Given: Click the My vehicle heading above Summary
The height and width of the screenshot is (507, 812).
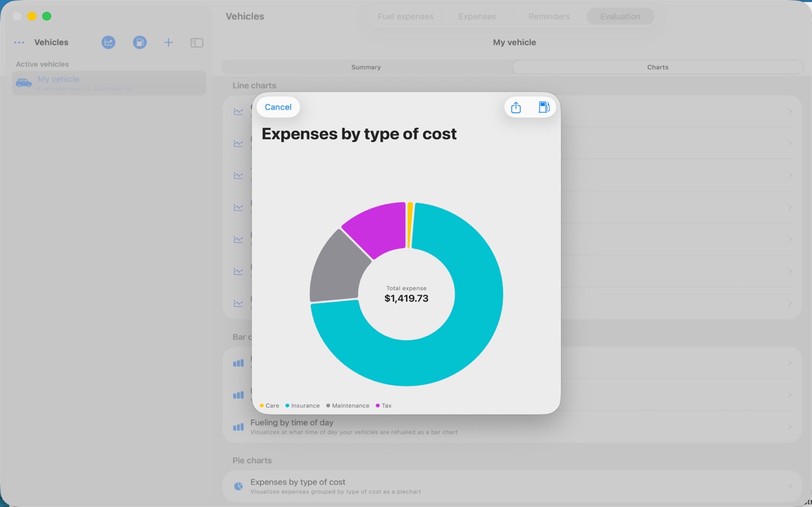Looking at the screenshot, I should tap(514, 42).
